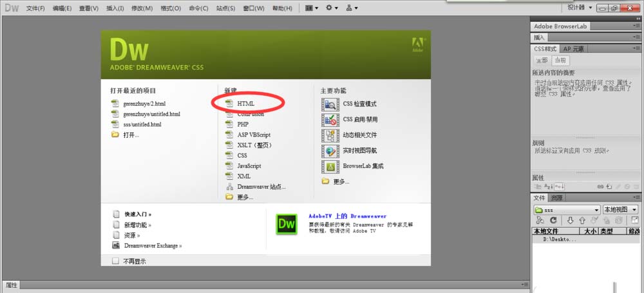The height and width of the screenshot is (293, 644).
Task: Open the 站点(S) menu
Action: coord(225,8)
